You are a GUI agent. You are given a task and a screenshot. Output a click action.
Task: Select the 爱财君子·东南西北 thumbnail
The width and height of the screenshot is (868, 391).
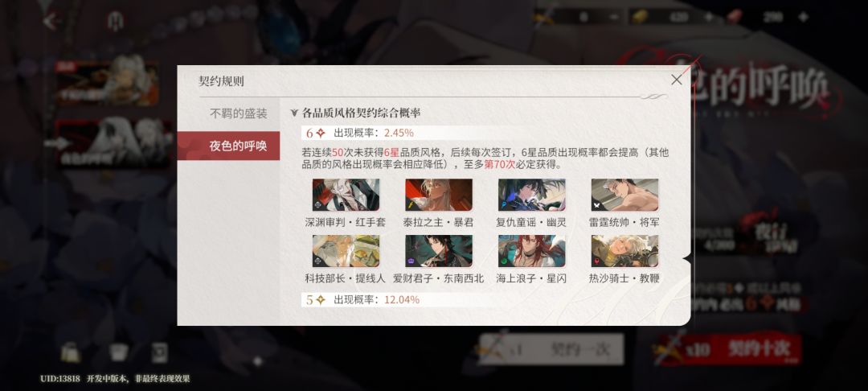(x=439, y=251)
